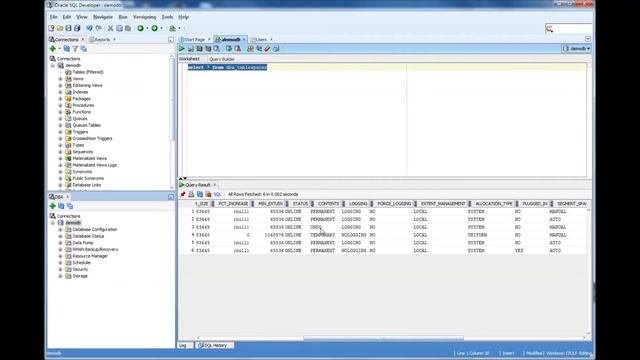Expand the Indexes node in Connections tree
This screenshot has height=360, width=640.
[x=60, y=92]
